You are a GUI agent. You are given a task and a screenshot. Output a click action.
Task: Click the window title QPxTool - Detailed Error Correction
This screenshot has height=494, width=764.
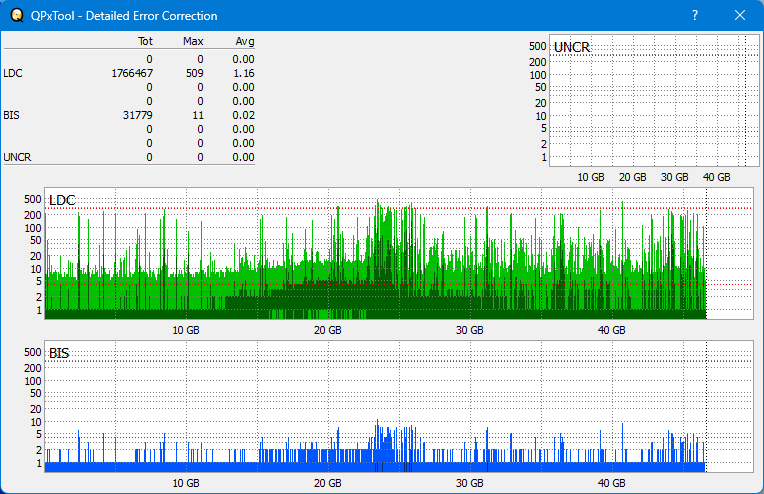pos(124,16)
